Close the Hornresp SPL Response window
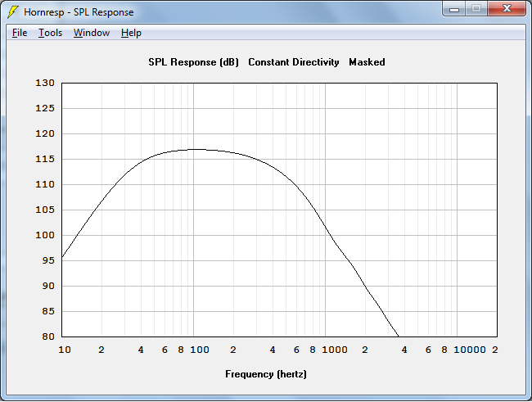Viewport: 532px width, 402px height. click(507, 8)
